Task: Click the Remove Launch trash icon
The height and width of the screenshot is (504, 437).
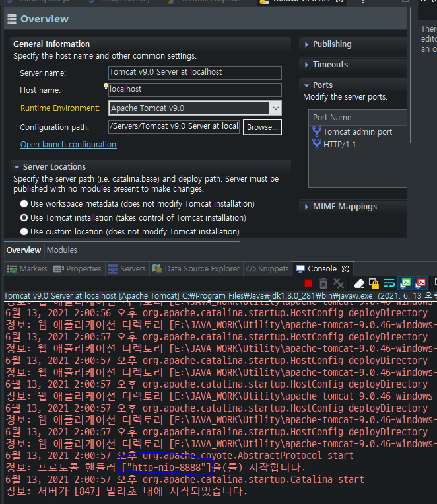Action: (x=323, y=283)
